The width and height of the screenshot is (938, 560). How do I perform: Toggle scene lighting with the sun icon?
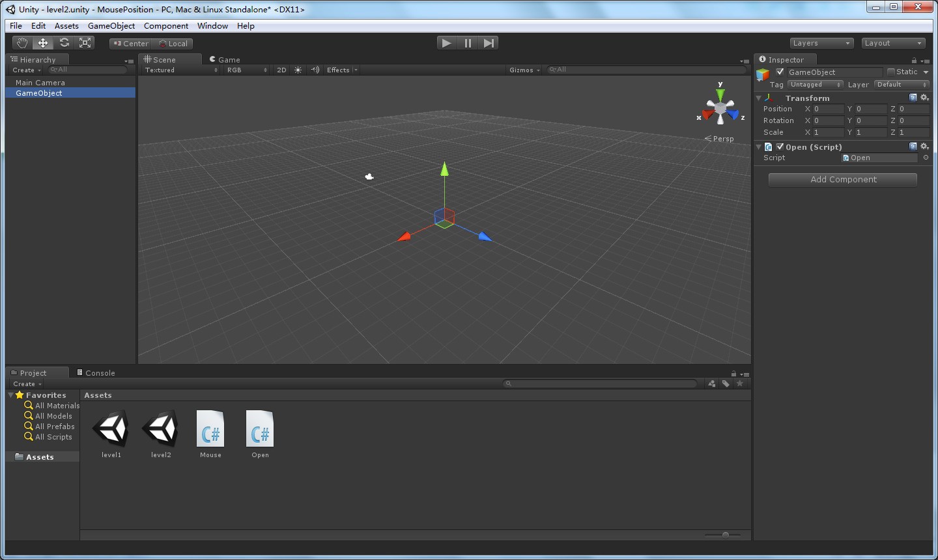click(298, 70)
